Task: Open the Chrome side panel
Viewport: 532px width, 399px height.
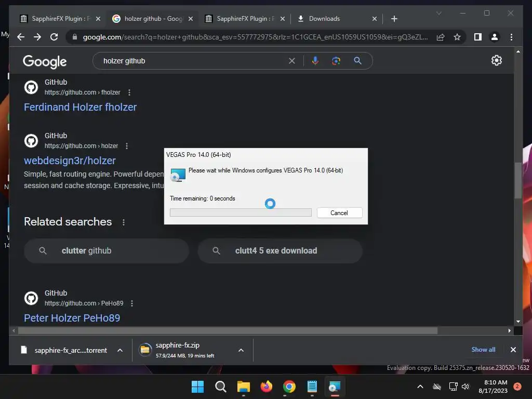Action: click(478, 37)
